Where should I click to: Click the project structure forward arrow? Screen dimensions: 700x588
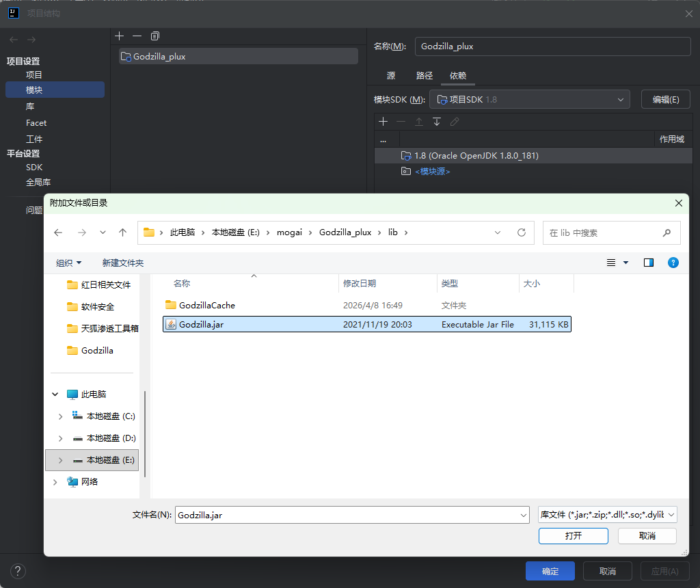31,40
